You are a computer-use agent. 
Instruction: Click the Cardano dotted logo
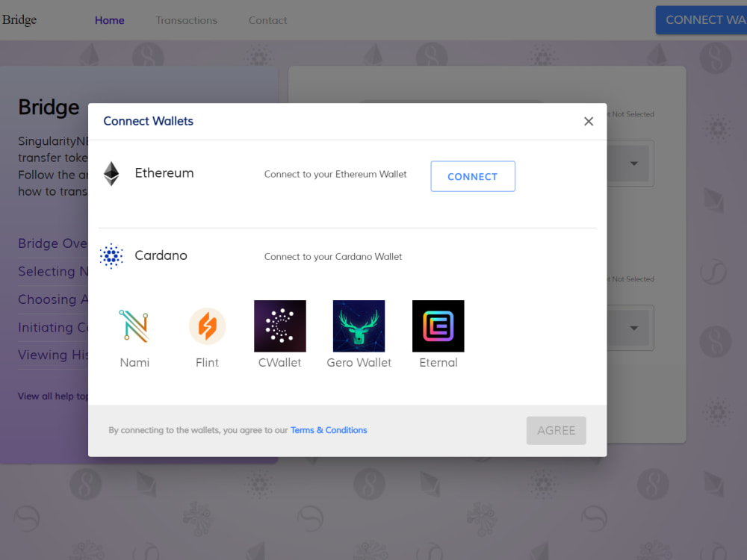point(111,255)
